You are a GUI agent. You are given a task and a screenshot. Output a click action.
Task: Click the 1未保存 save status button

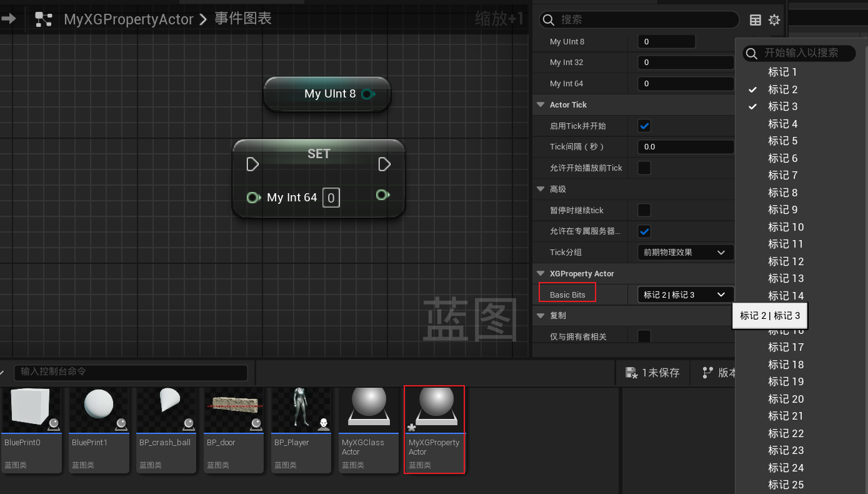652,373
